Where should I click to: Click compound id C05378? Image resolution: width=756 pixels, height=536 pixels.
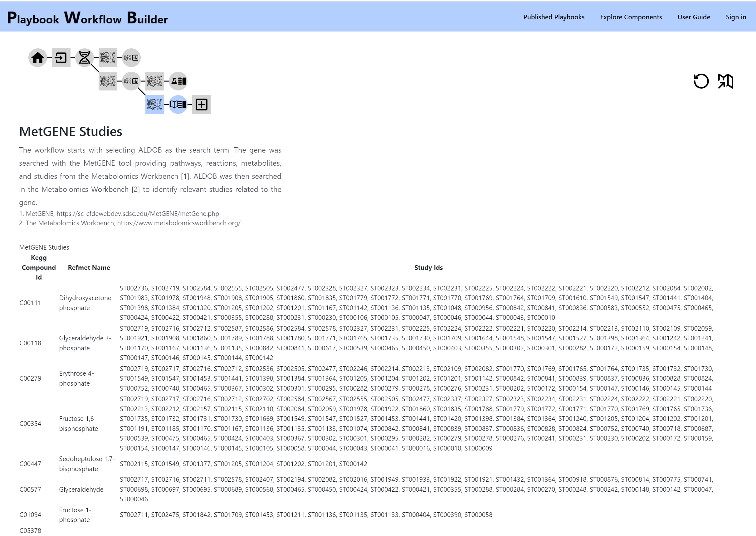pos(30,531)
